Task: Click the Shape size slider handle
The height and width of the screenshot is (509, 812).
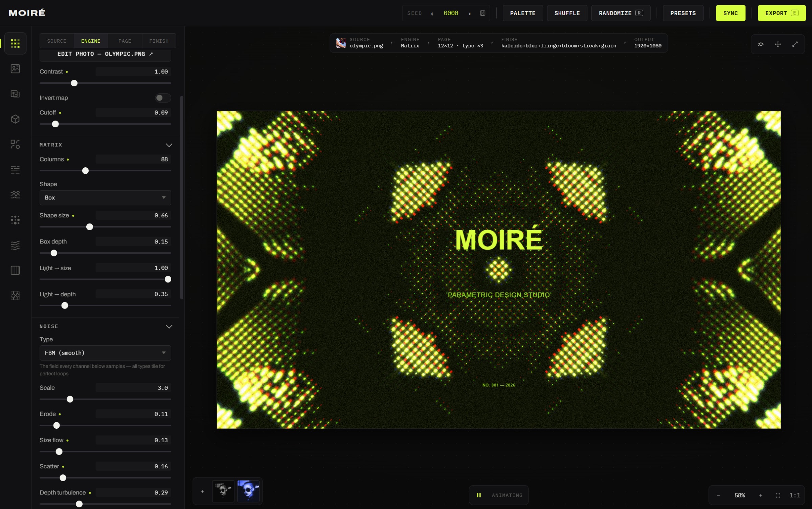Action: [x=90, y=227]
